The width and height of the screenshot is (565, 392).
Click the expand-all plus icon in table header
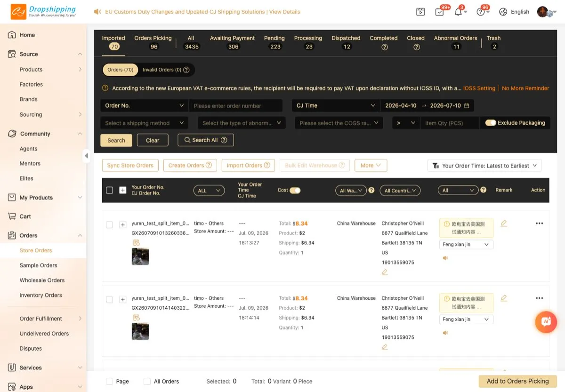[123, 190]
